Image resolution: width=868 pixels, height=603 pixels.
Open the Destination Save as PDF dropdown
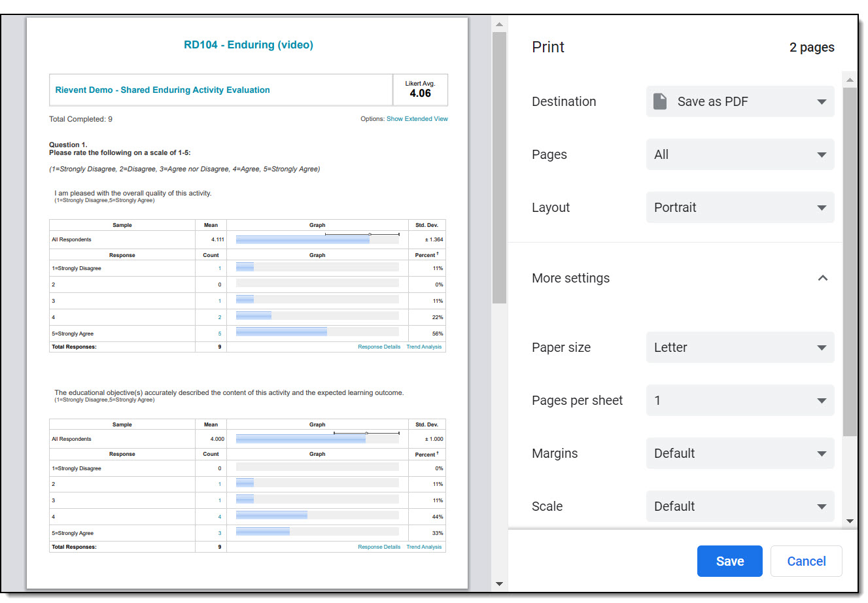click(x=740, y=101)
